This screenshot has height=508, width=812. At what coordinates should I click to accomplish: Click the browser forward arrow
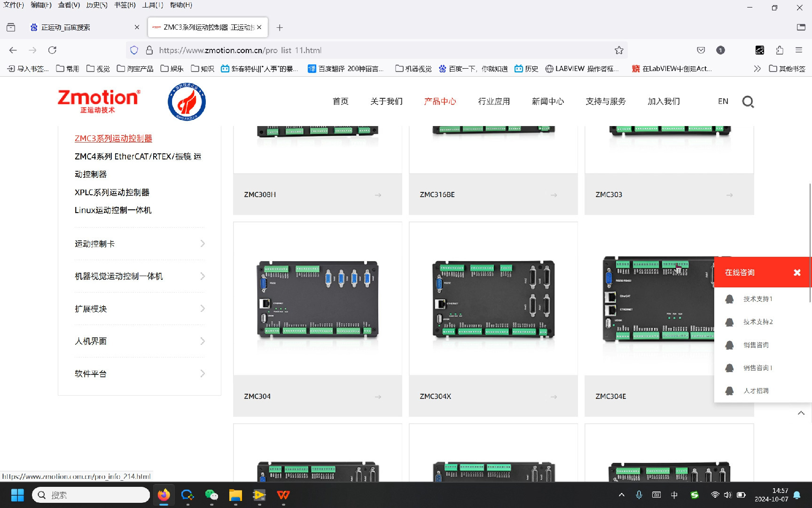(32, 50)
